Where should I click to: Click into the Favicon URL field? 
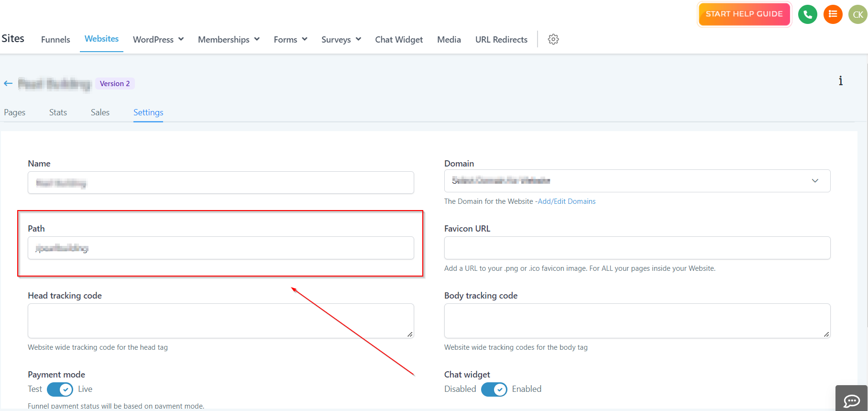[637, 248]
